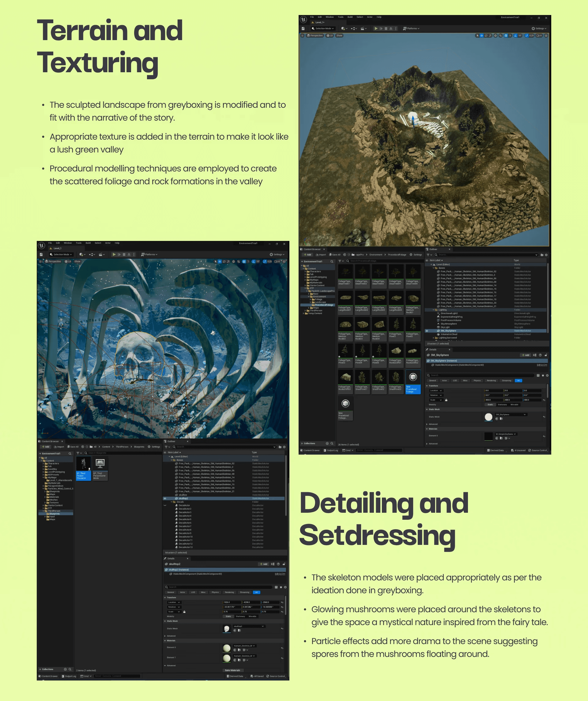588x701 pixels.
Task: Click Bake Materials button in skulltop2 details
Action: click(232, 670)
